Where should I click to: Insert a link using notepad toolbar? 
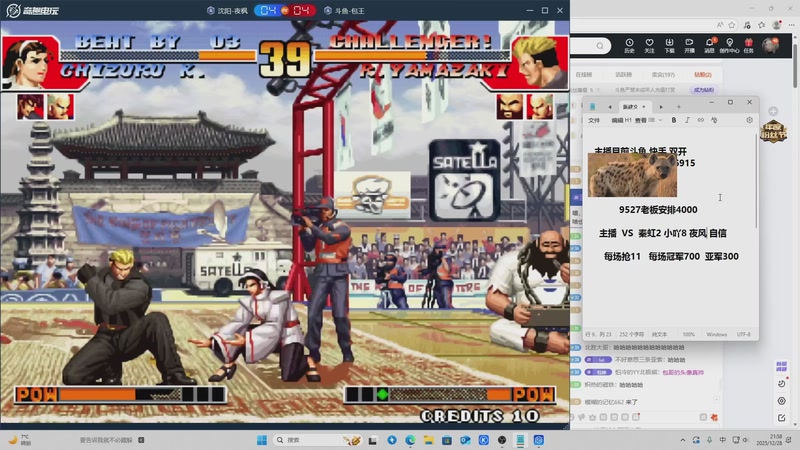click(701, 120)
